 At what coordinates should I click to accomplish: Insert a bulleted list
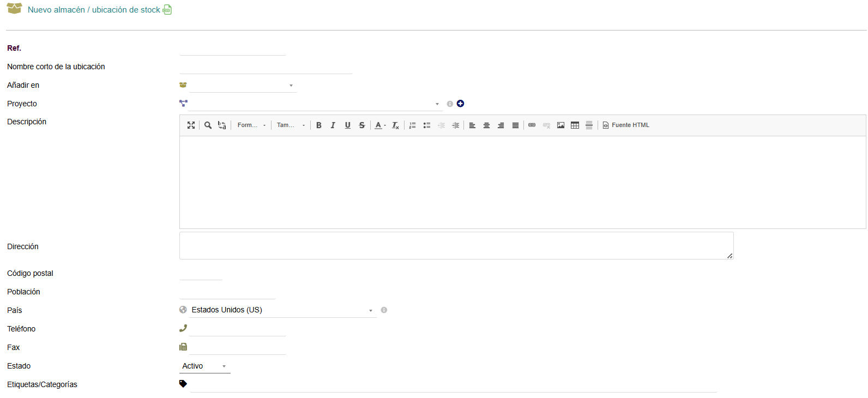(x=427, y=125)
